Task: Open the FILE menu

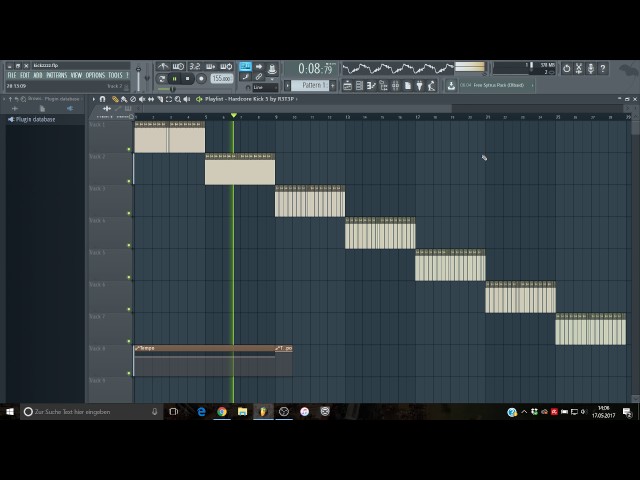Action: pyautogui.click(x=12, y=76)
